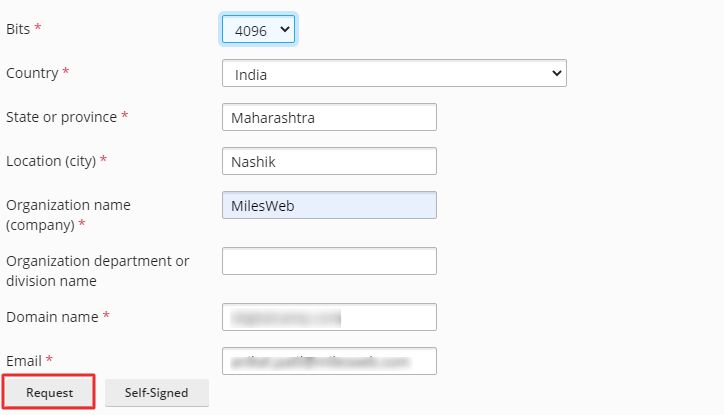This screenshot has height=415, width=724.
Task: Click the State or province field with Maharashtra
Action: [329, 117]
